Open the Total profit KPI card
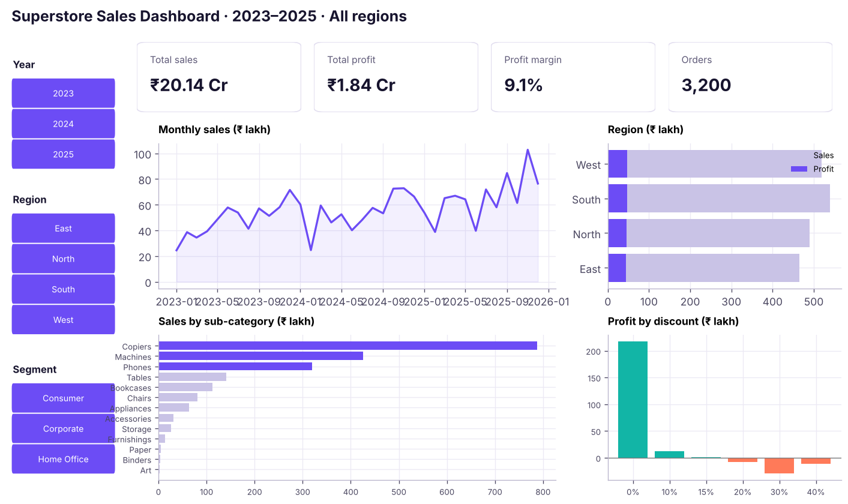Image resolution: width=848 pixels, height=504 pixels. pyautogui.click(x=395, y=77)
